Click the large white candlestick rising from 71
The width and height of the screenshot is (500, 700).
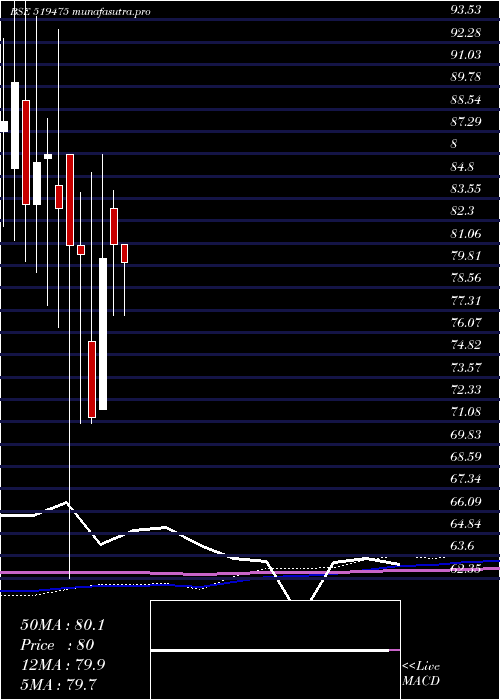coord(103,333)
